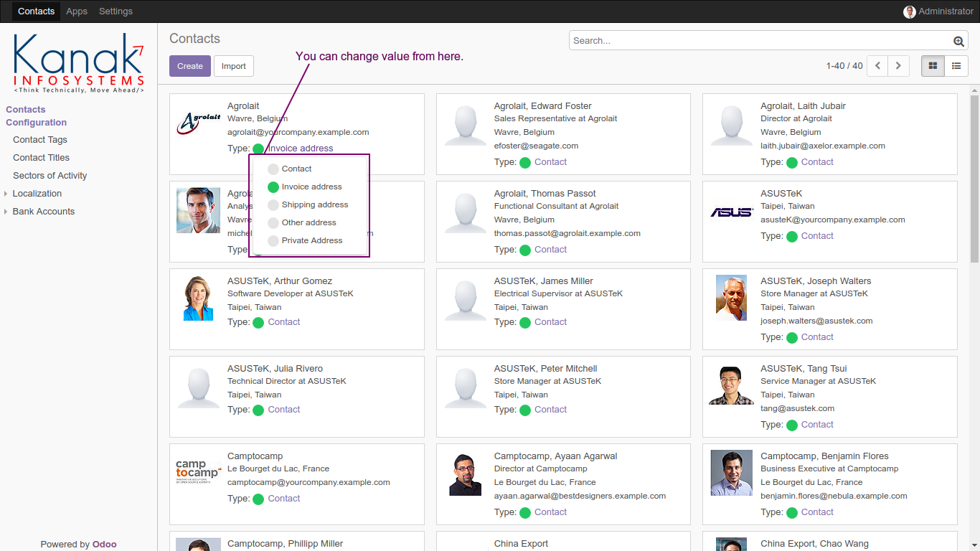The width and height of the screenshot is (980, 551).
Task: Open the ASUSTeK company logo thumbnail
Action: pos(731,212)
